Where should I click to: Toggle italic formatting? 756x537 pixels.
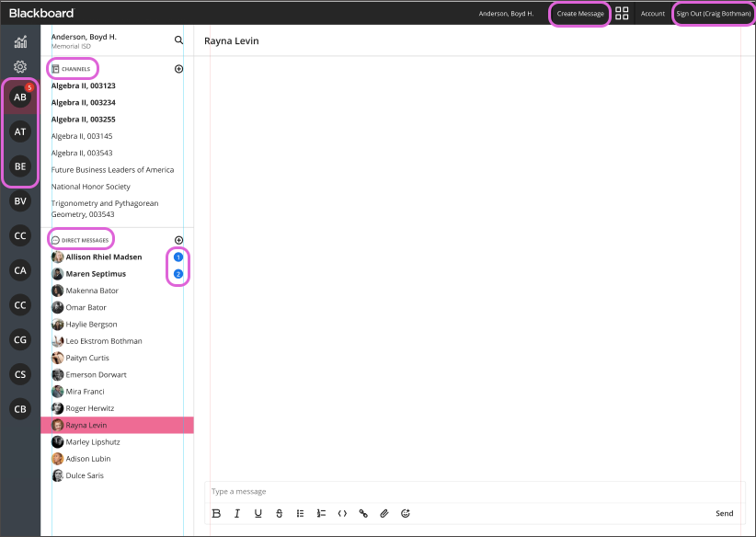pos(237,513)
